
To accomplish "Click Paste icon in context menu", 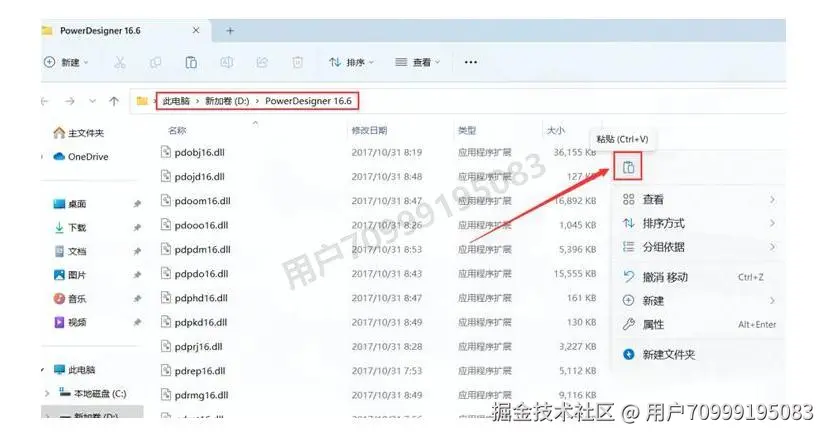I will 628,167.
